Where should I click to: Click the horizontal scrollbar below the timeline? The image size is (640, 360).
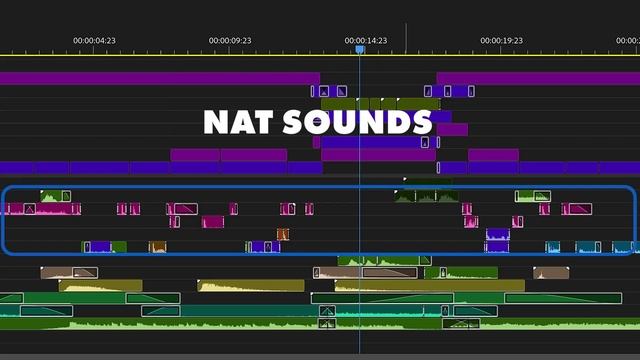click(320, 357)
